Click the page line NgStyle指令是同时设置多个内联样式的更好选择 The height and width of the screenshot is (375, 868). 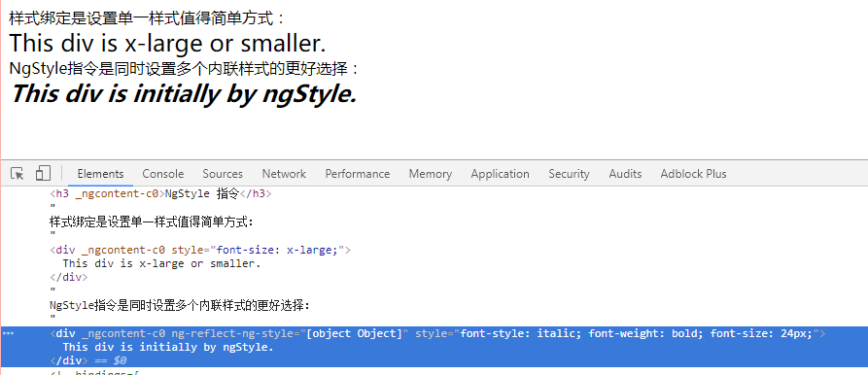coord(185,69)
